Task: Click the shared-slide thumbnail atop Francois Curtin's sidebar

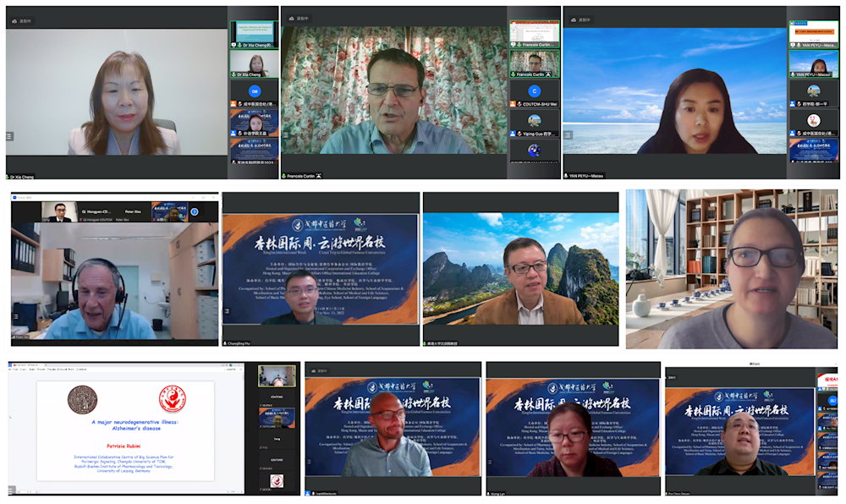Action: point(534,33)
